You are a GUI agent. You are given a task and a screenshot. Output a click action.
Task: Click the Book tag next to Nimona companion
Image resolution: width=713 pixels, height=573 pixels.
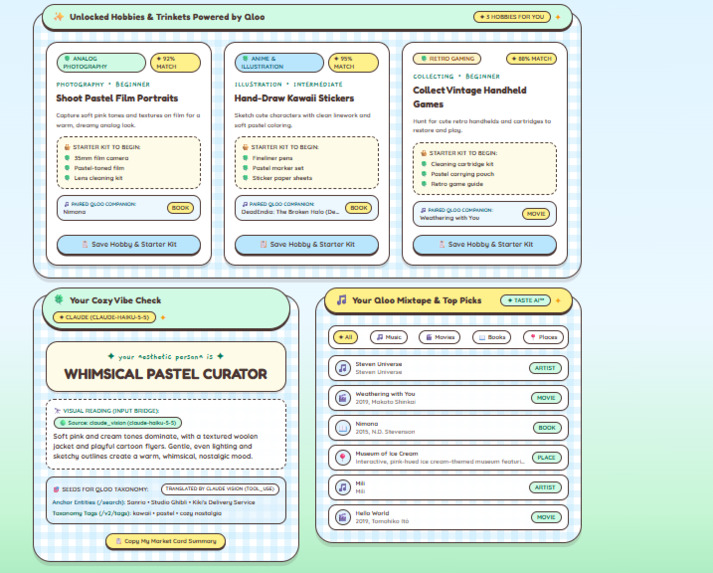(x=181, y=208)
